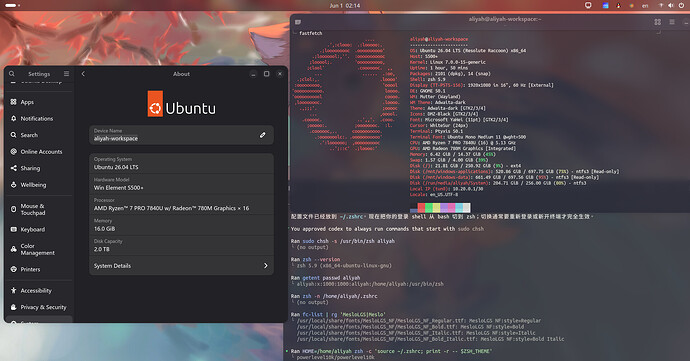Image resolution: width=690 pixels, height=361 pixels.
Task: Click the 'Ran sudo chsh -s /usr/bin/zsh aliyah' line
Action: click(343, 241)
